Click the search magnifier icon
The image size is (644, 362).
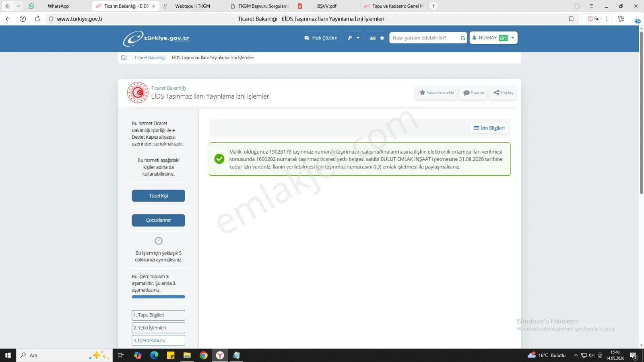coord(463,38)
